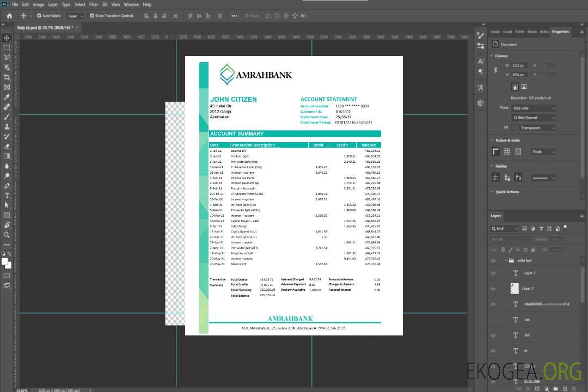Open the Image menu
Viewport: 588px width, 392px height.
(38, 4)
